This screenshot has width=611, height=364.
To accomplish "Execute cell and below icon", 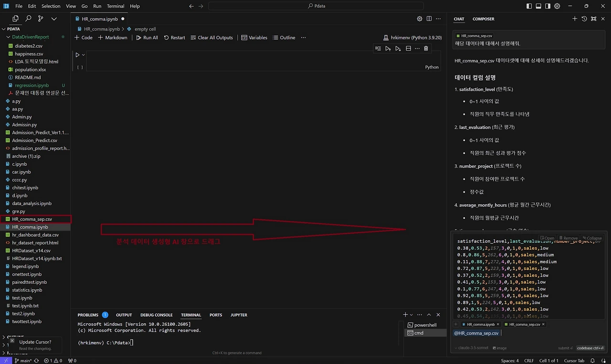I will click(398, 48).
